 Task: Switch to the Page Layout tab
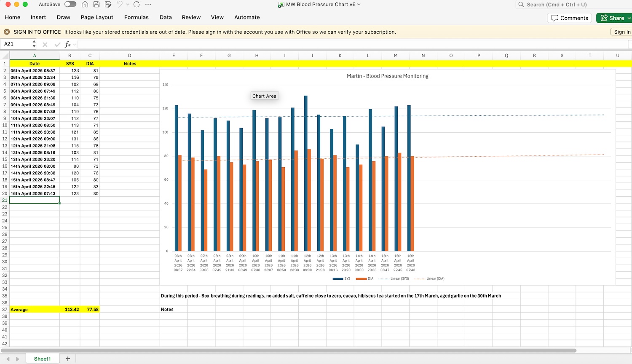[x=97, y=17]
